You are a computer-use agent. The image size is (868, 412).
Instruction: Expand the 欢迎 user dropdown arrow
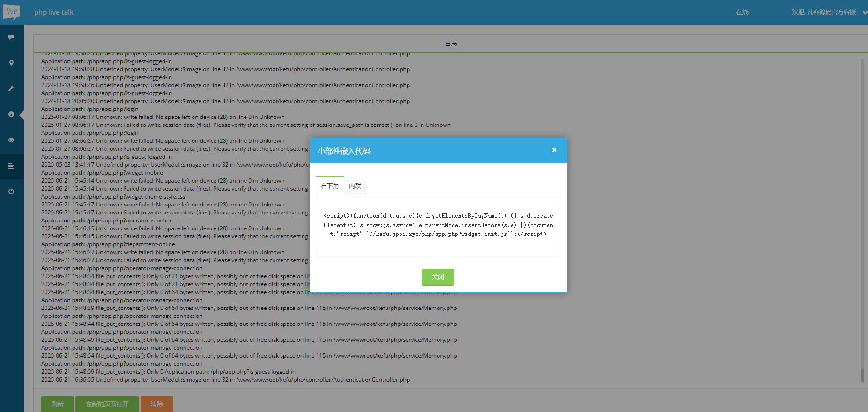tap(865, 12)
